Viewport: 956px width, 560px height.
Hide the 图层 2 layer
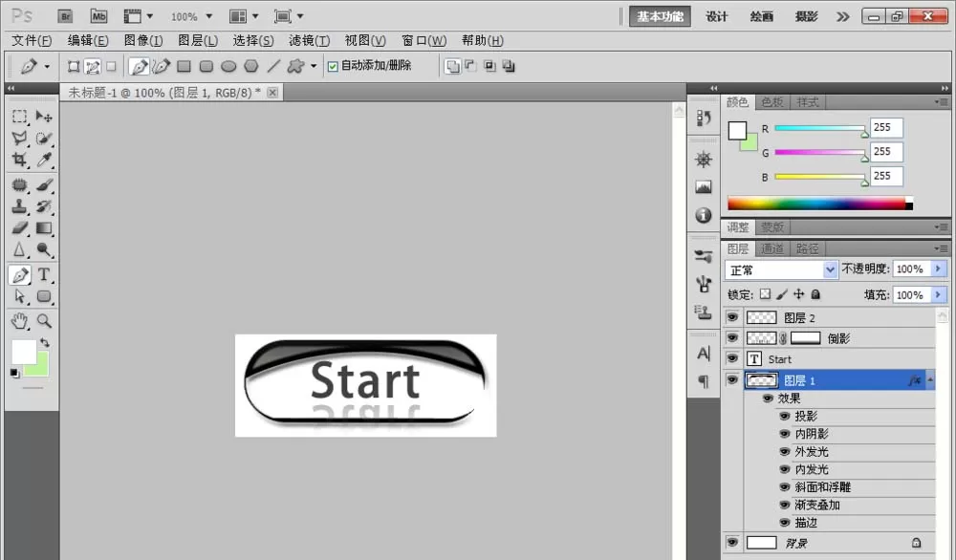coord(732,317)
